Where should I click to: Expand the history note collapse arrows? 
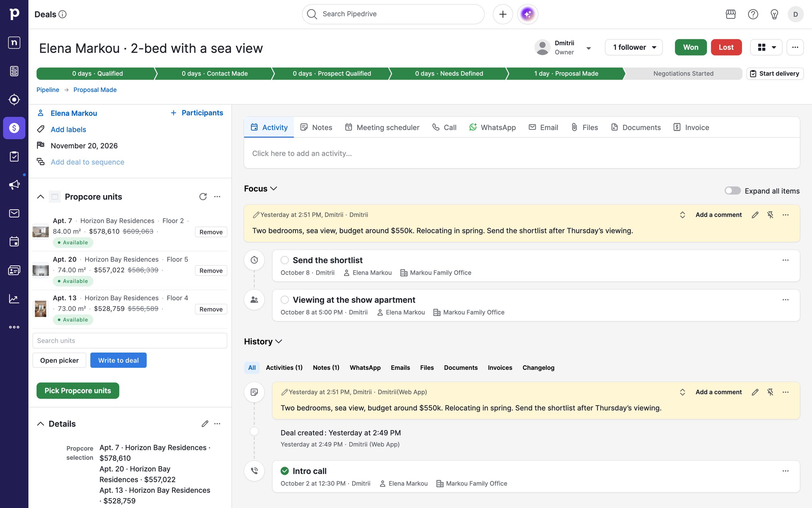pos(682,392)
